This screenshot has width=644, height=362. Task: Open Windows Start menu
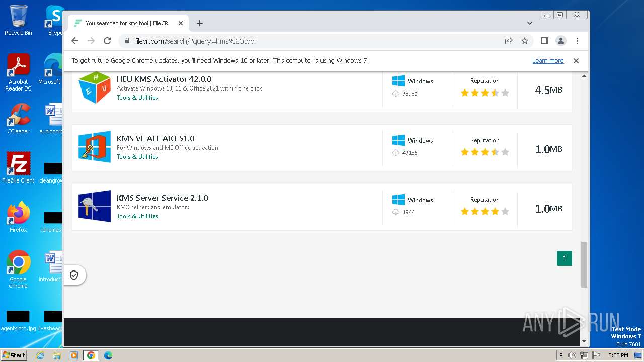coord(14,355)
